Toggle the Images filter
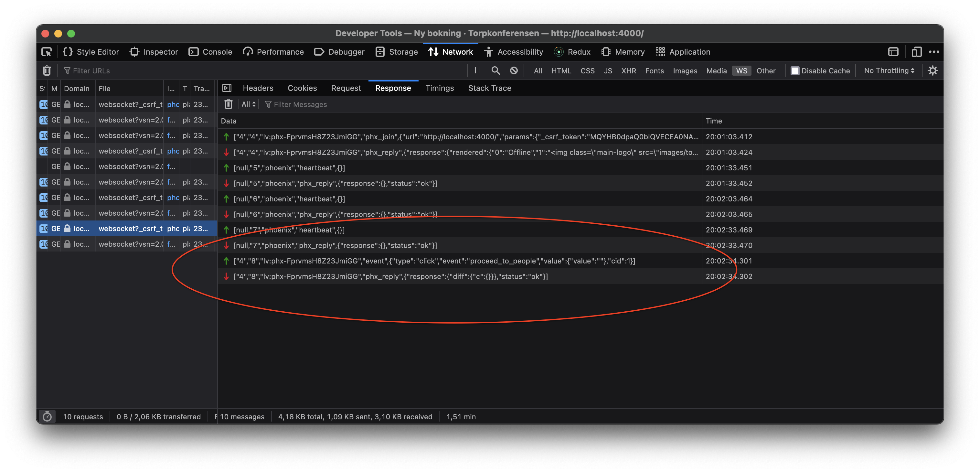This screenshot has height=472, width=980. point(685,71)
